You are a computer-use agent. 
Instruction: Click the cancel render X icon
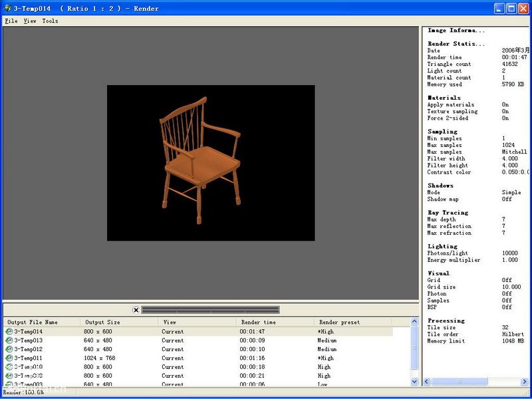pos(136,310)
